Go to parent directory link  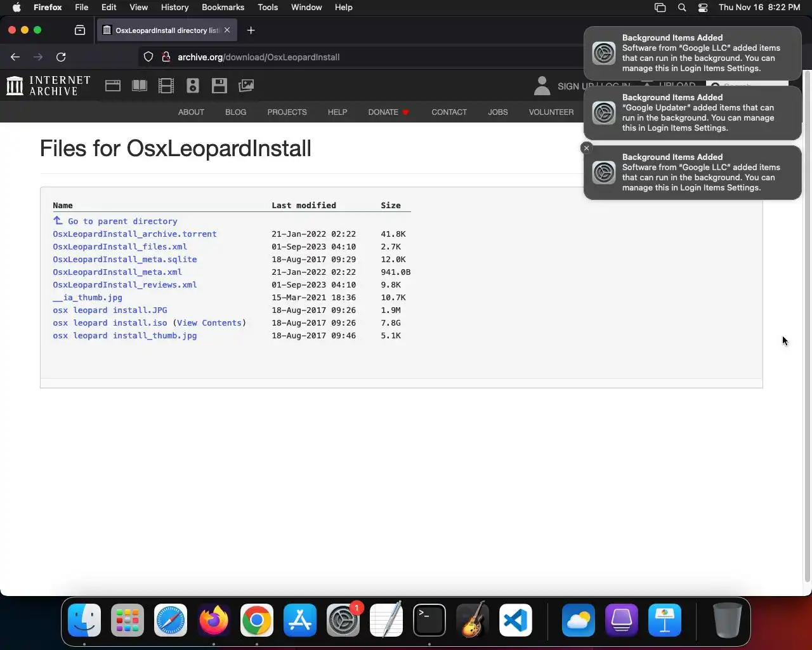click(115, 221)
